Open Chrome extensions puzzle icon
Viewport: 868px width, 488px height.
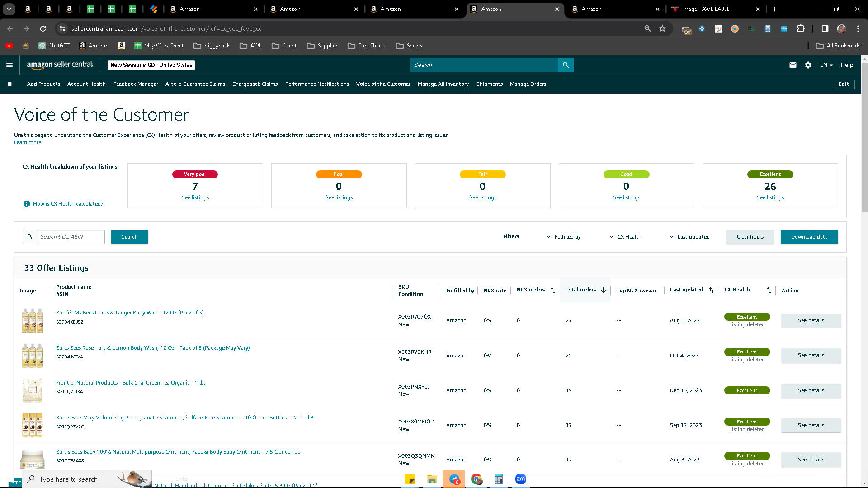click(801, 28)
